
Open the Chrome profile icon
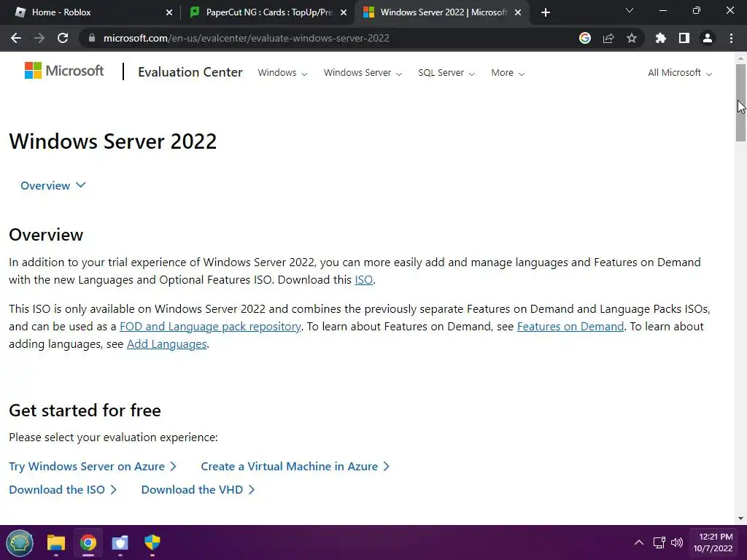pos(708,38)
